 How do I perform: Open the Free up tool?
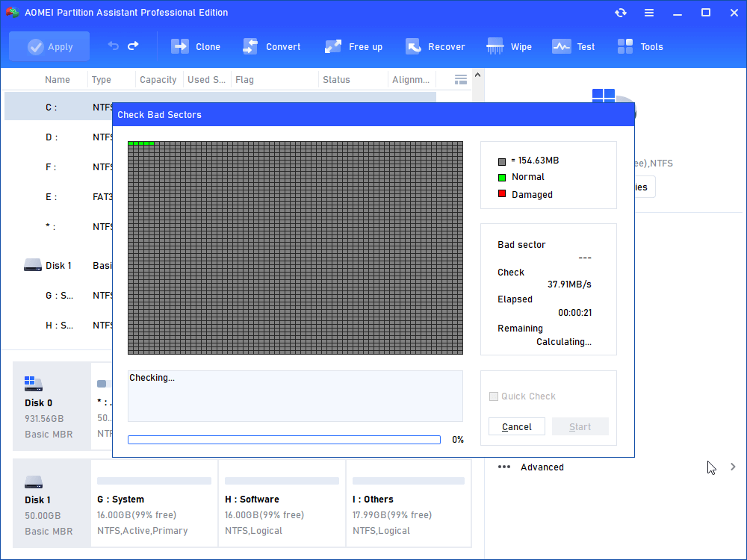pyautogui.click(x=353, y=46)
